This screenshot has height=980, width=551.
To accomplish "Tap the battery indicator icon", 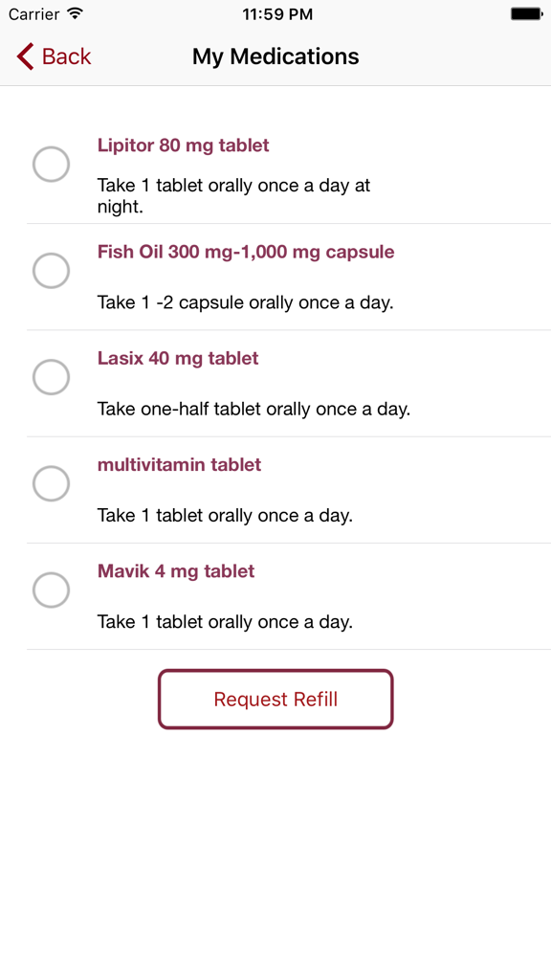I will tap(525, 13).
